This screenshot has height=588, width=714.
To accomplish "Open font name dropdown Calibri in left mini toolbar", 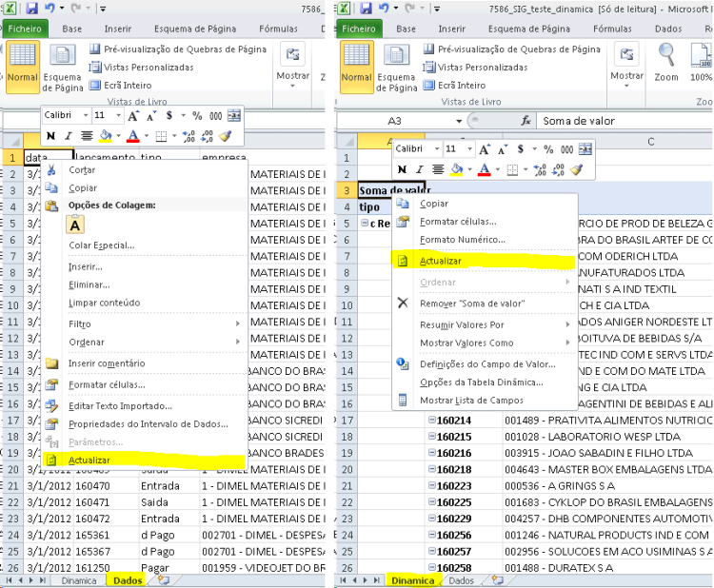I will click(66, 115).
